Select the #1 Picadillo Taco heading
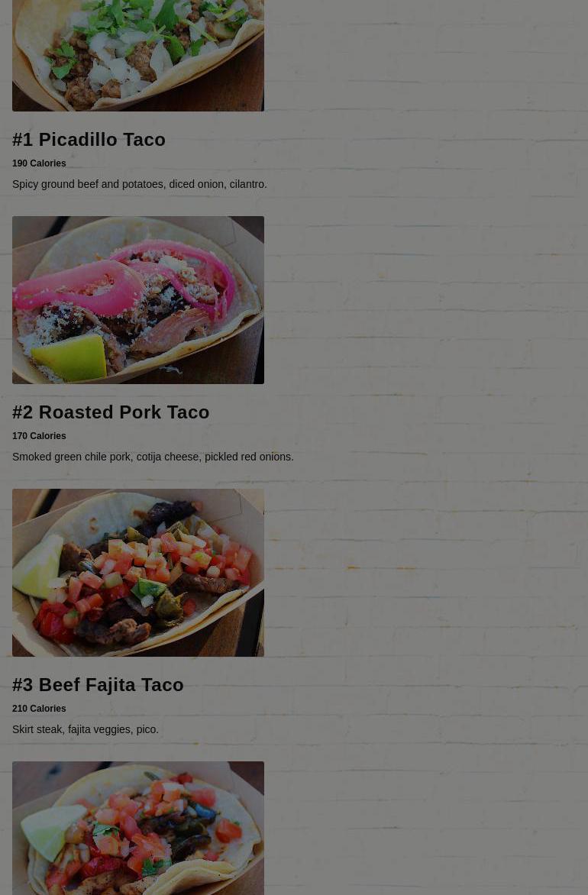 coord(89,139)
